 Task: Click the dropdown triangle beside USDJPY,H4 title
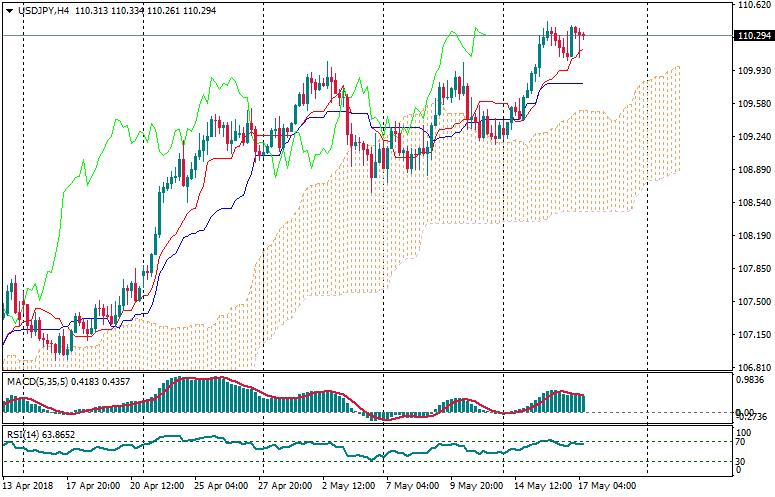[x=9, y=9]
